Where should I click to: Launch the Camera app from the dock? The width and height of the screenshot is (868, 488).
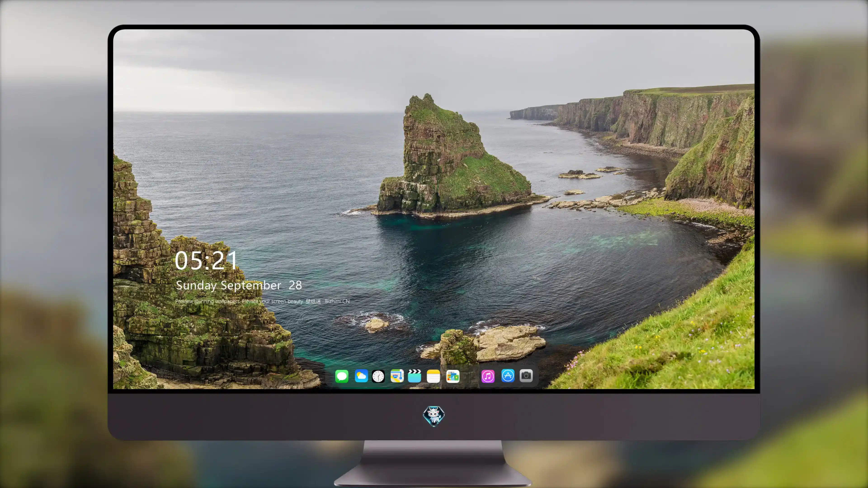point(526,375)
